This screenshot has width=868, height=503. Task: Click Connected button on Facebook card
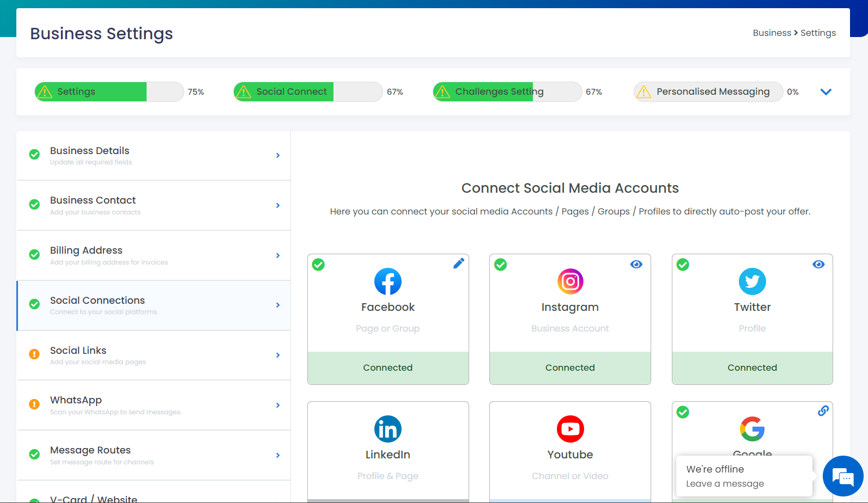(x=388, y=368)
